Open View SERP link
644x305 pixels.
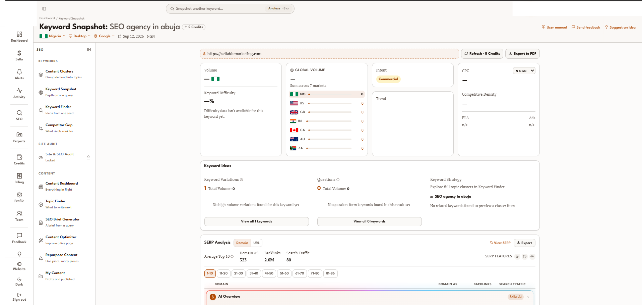[x=500, y=243]
